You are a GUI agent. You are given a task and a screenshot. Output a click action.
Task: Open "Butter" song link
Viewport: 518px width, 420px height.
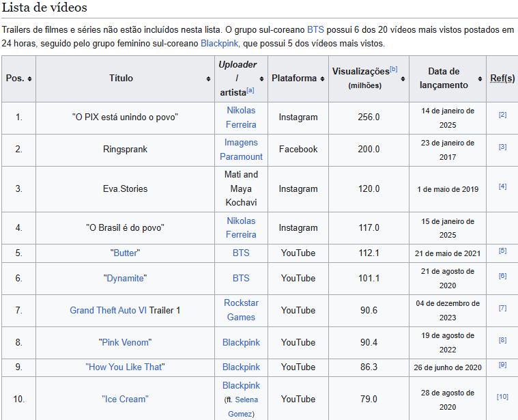pyautogui.click(x=125, y=253)
